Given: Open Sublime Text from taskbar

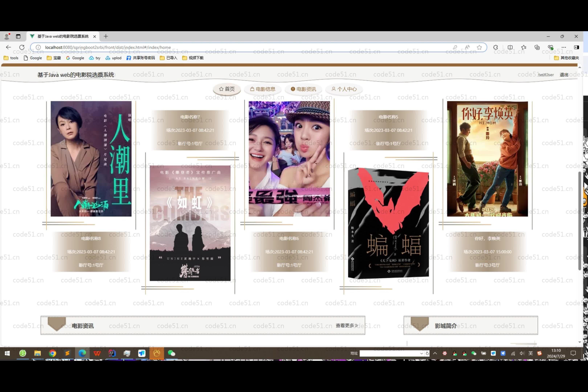Looking at the screenshot, I should pos(67,353).
